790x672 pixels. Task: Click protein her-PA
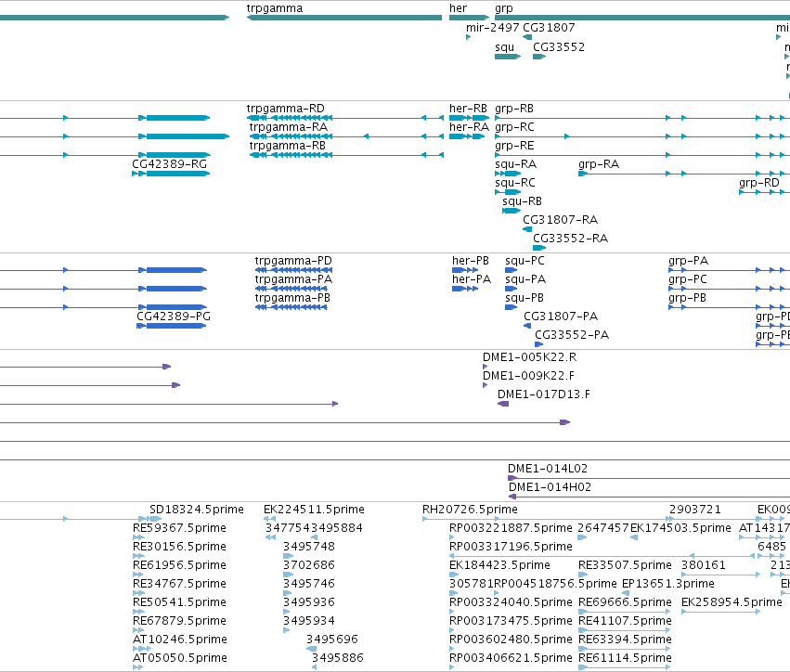465,289
